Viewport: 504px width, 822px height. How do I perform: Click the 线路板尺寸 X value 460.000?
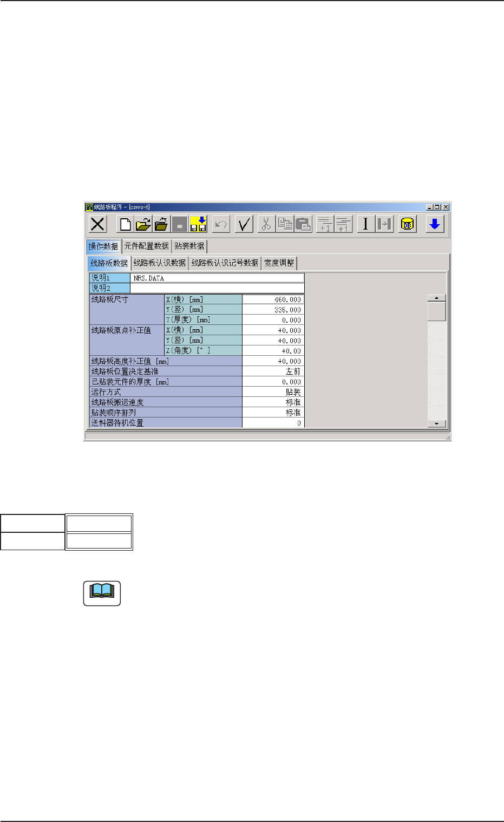coord(273,299)
